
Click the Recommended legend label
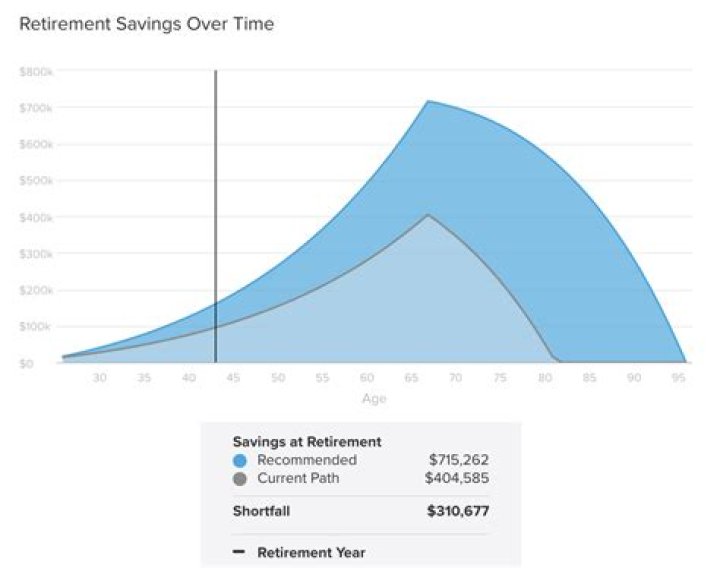pos(306,460)
